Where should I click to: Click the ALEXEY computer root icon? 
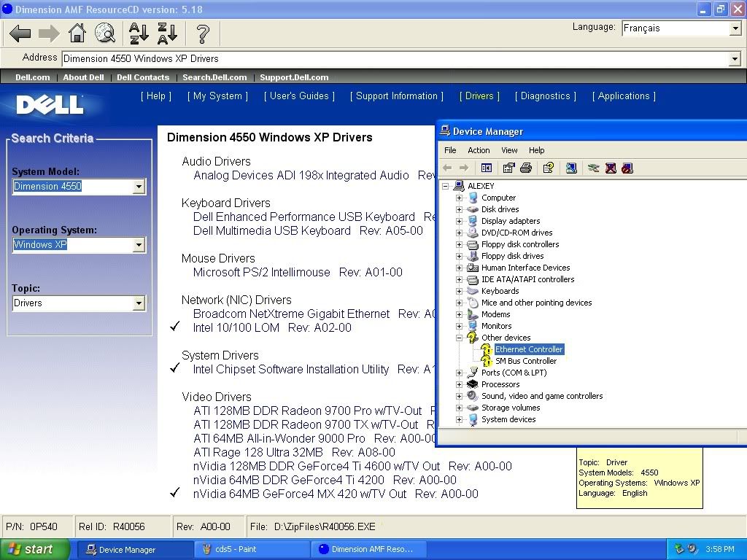tap(459, 186)
